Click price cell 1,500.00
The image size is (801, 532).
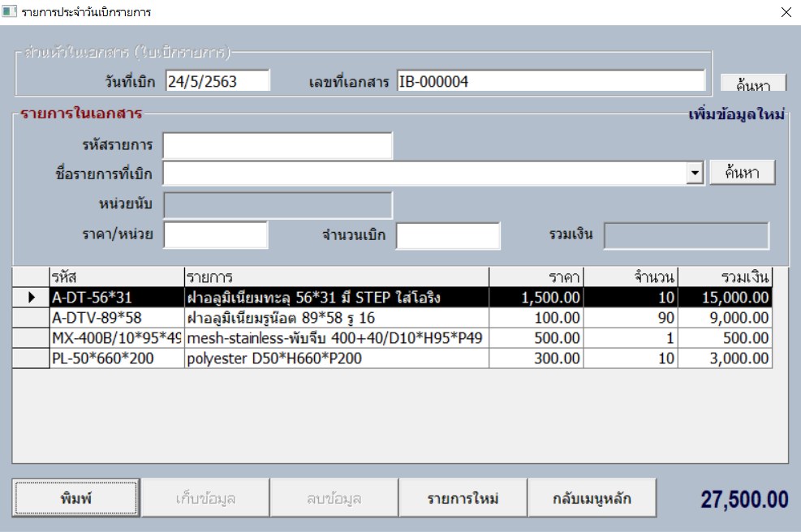[536, 297]
